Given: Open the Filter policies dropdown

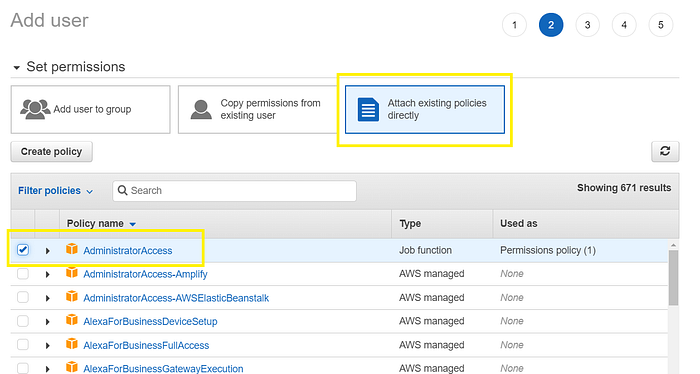Looking at the screenshot, I should (x=55, y=191).
